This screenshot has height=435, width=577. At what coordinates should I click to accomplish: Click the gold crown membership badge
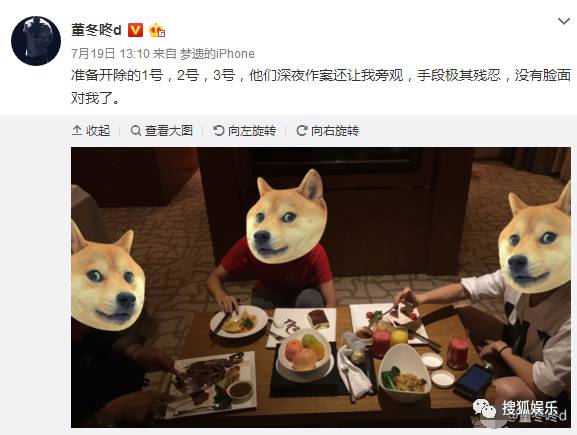pos(157,31)
